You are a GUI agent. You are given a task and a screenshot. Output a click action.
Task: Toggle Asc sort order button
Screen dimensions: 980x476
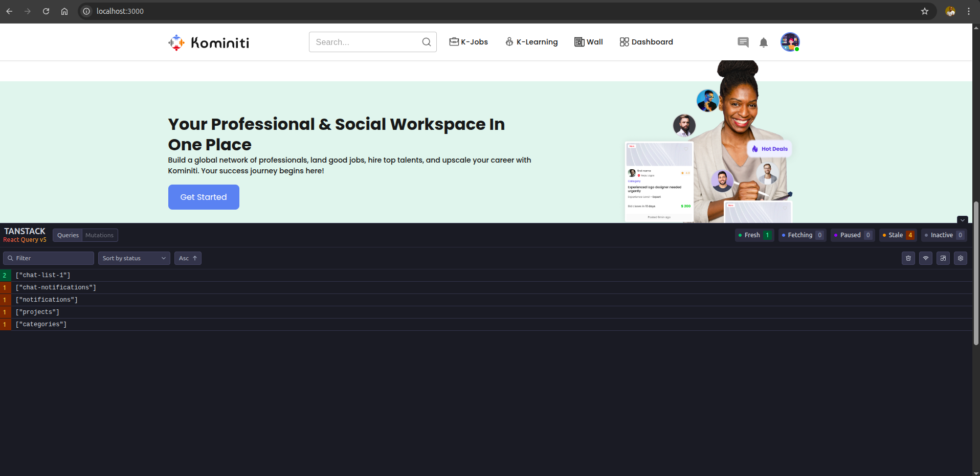point(188,258)
